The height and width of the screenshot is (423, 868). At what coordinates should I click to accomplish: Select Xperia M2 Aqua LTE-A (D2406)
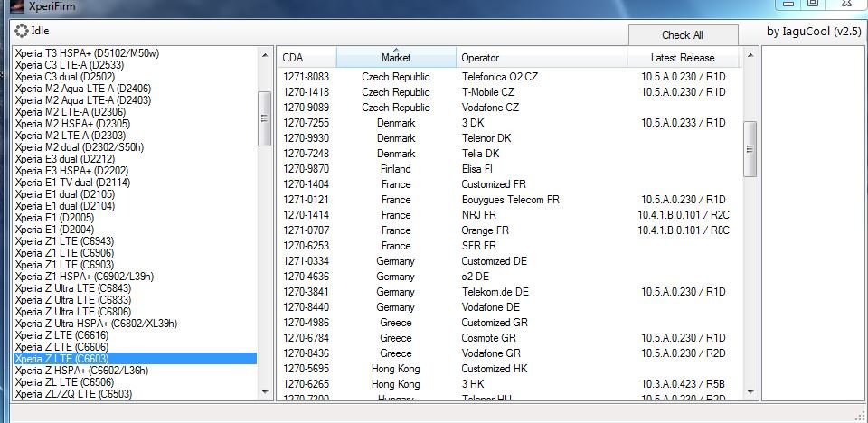click(135, 89)
